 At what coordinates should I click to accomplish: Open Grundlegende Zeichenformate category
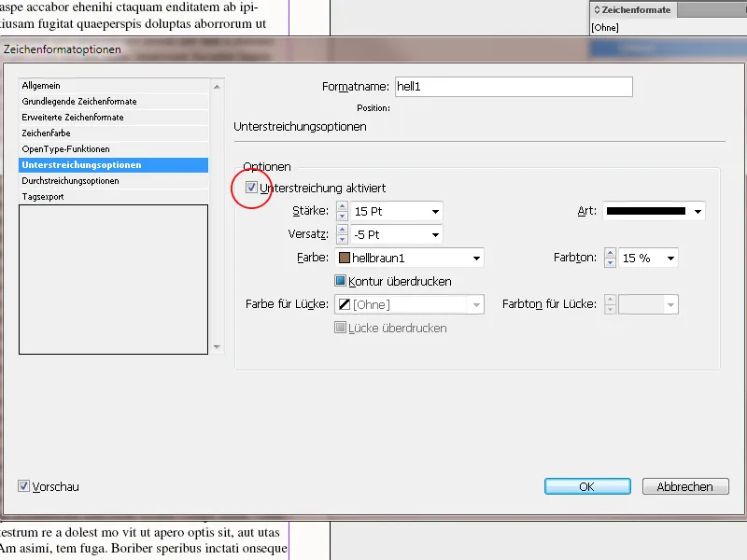click(113, 102)
